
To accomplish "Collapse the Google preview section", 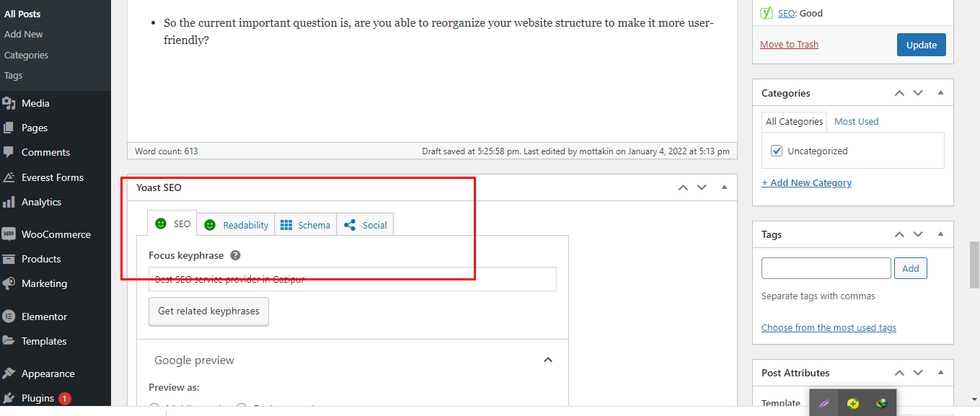I will (547, 359).
